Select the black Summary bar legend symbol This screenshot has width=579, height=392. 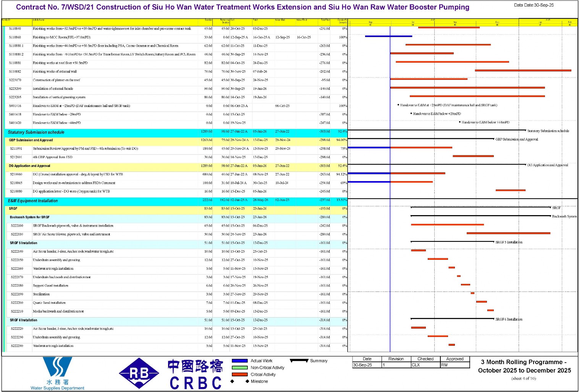pos(299,361)
